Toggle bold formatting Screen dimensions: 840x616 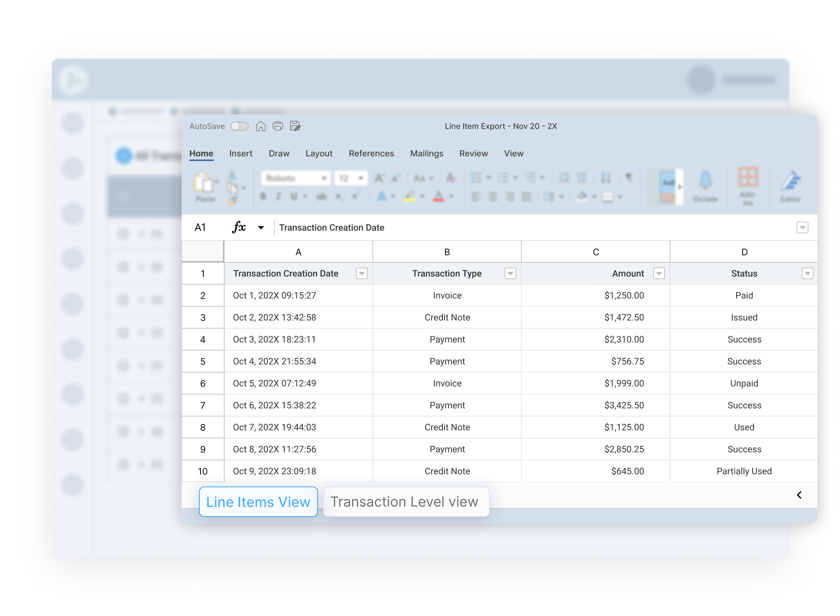pyautogui.click(x=263, y=196)
